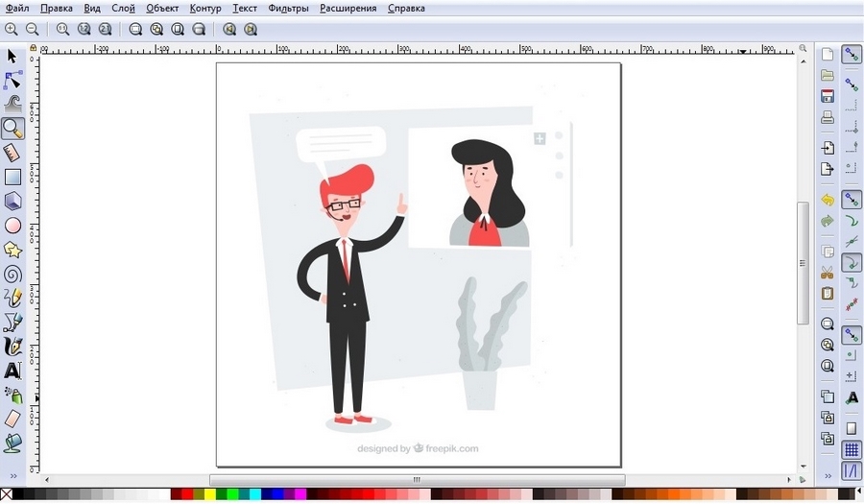Image resolution: width=864 pixels, height=504 pixels.
Task: Toggle snap to paths
Action: [x=852, y=222]
